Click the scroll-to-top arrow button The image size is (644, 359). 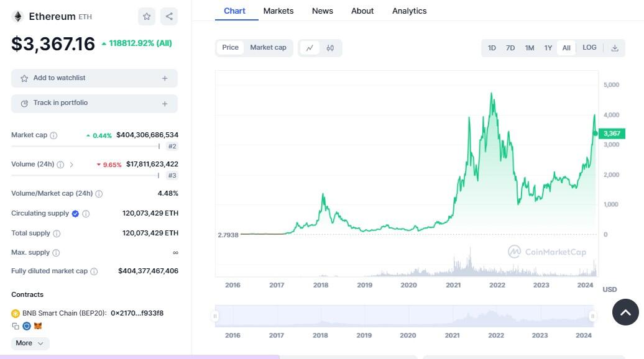(x=625, y=312)
